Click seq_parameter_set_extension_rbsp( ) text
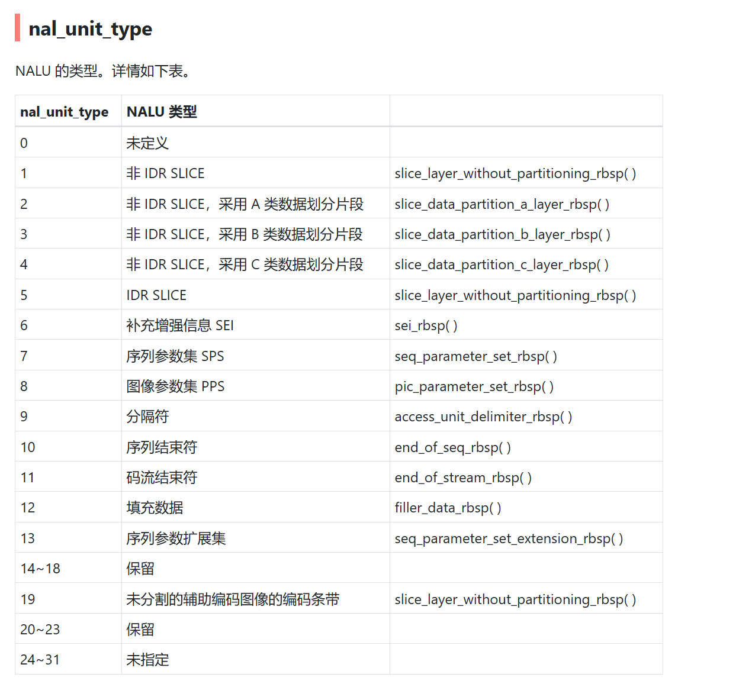Image resolution: width=736 pixels, height=700 pixels. [x=509, y=538]
